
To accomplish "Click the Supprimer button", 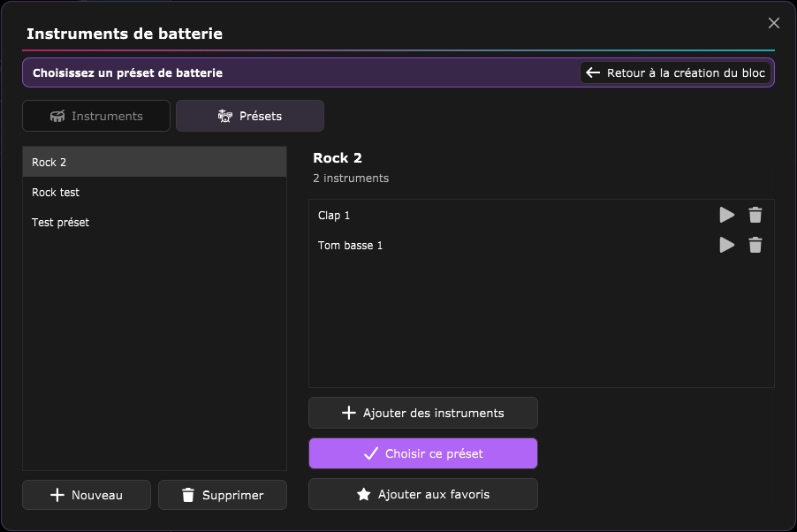I will coord(223,495).
